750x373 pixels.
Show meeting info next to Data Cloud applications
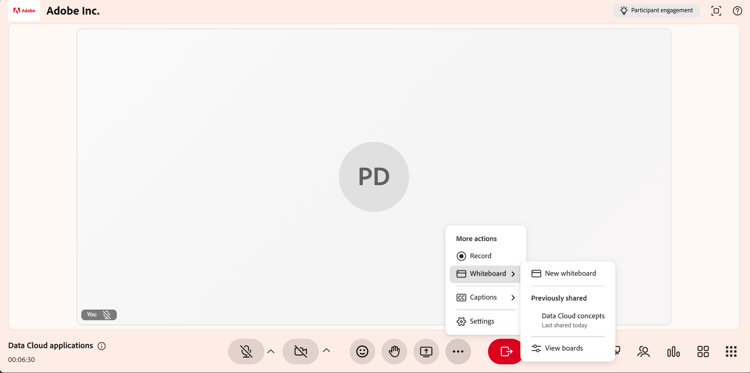click(x=101, y=346)
